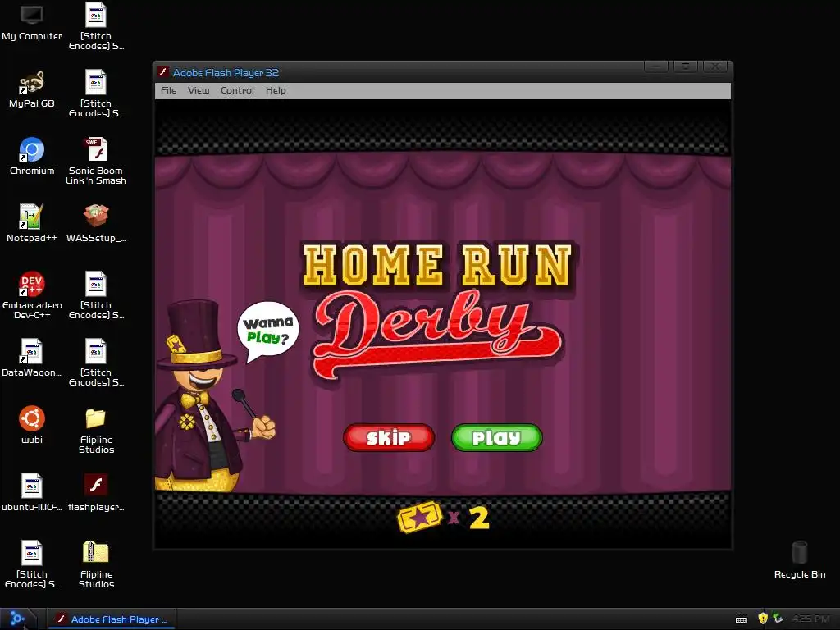Activate Adobe Flash Player taskbar button
Image resolution: width=840 pixels, height=630 pixels.
[112, 619]
